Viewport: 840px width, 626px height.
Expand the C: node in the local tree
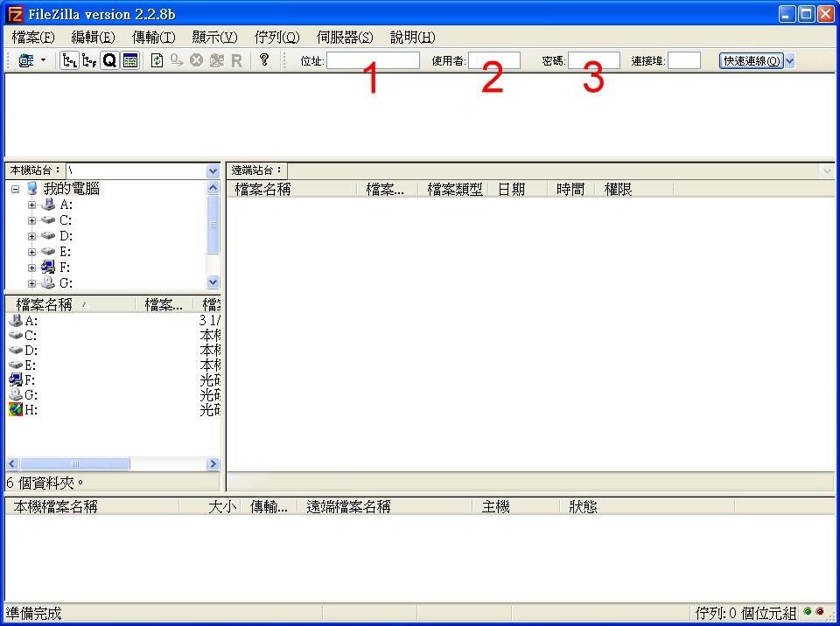[31, 220]
